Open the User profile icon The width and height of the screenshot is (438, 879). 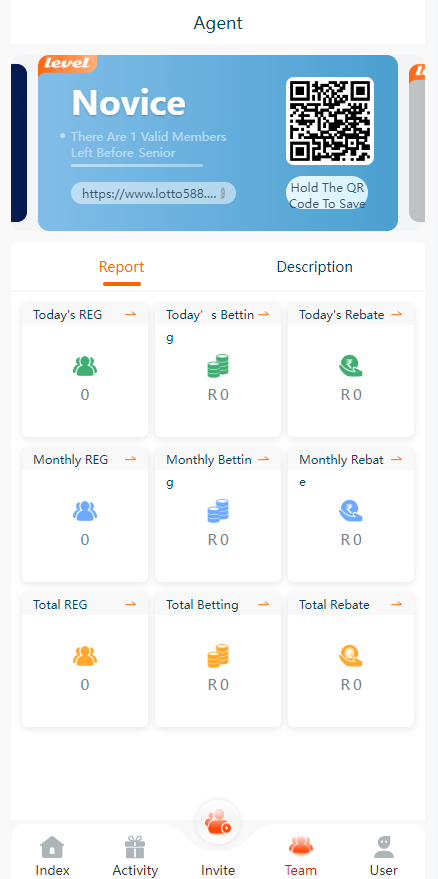click(x=384, y=847)
